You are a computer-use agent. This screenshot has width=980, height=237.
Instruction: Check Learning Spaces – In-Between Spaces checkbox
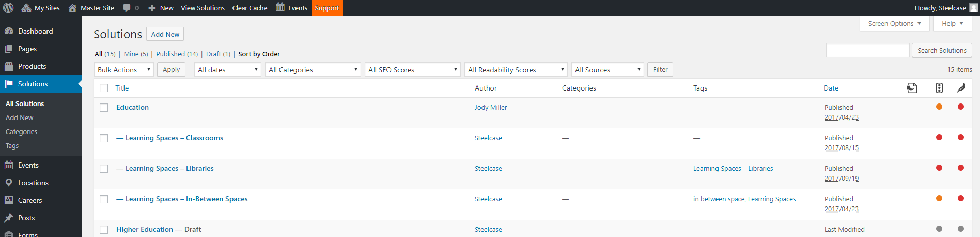pos(104,199)
